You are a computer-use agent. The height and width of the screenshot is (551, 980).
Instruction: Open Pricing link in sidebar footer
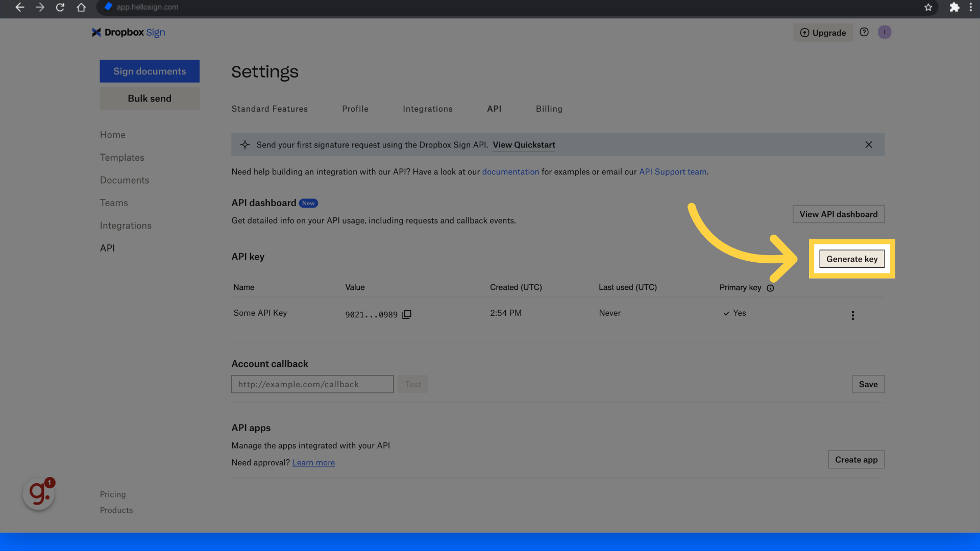[113, 494]
